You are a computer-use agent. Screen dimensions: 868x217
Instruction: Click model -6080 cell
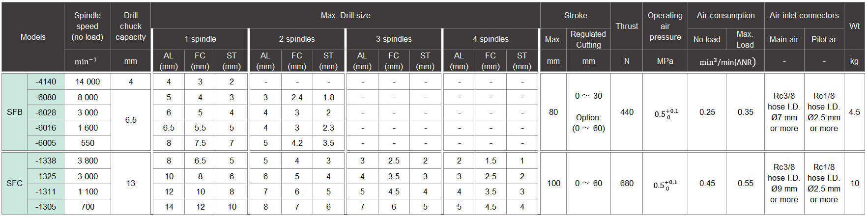pyautogui.click(x=46, y=97)
